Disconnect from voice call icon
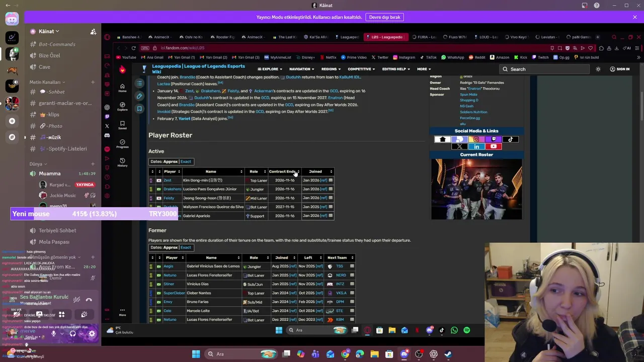This screenshot has width=644, height=362. tap(89, 300)
